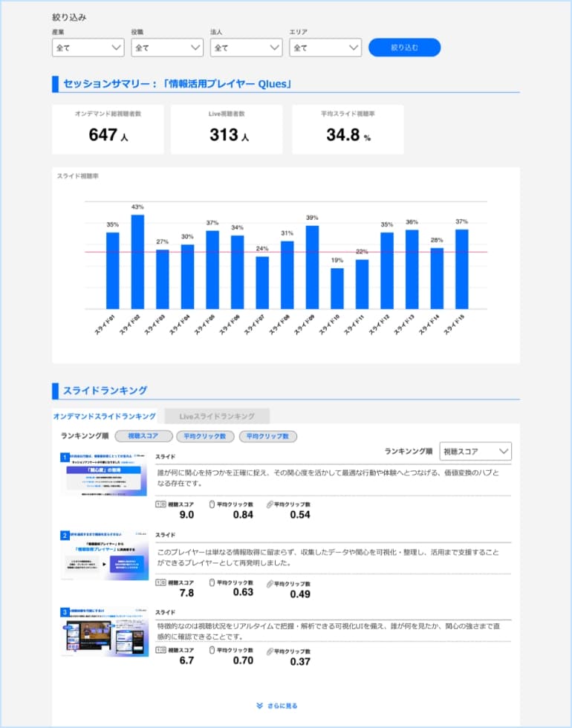Click the double chevron beside さらに見る
Image resolution: width=572 pixels, height=728 pixels.
coord(259,706)
